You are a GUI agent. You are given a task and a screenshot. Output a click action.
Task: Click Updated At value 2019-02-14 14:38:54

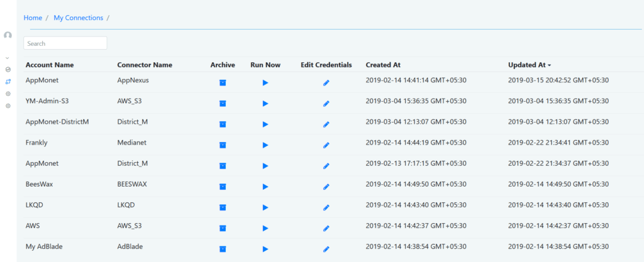(558, 246)
